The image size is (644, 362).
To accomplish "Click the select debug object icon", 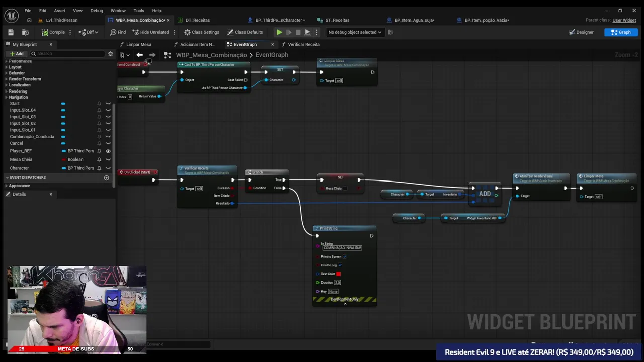I will coord(390,32).
